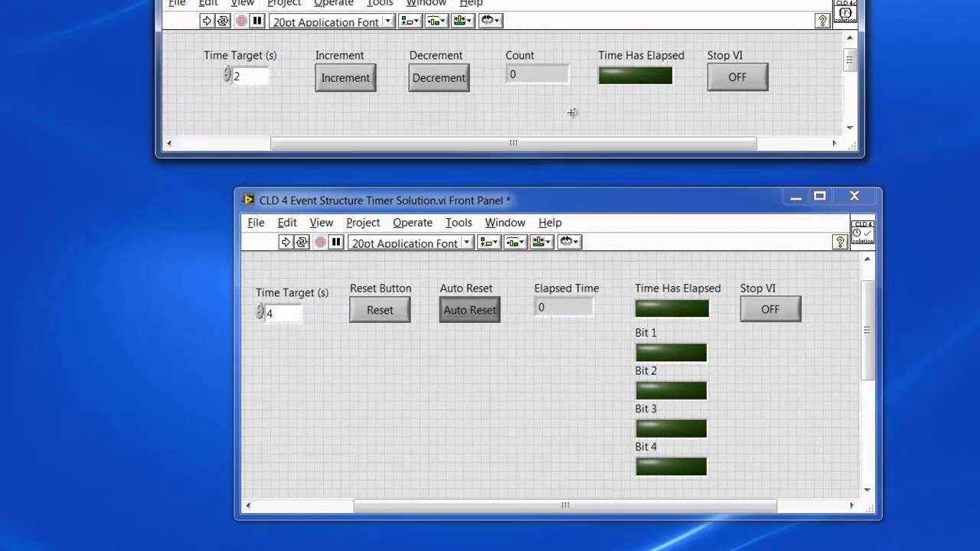Click the Increment button
Screen dimensions: 980x551
pyautogui.click(x=345, y=77)
